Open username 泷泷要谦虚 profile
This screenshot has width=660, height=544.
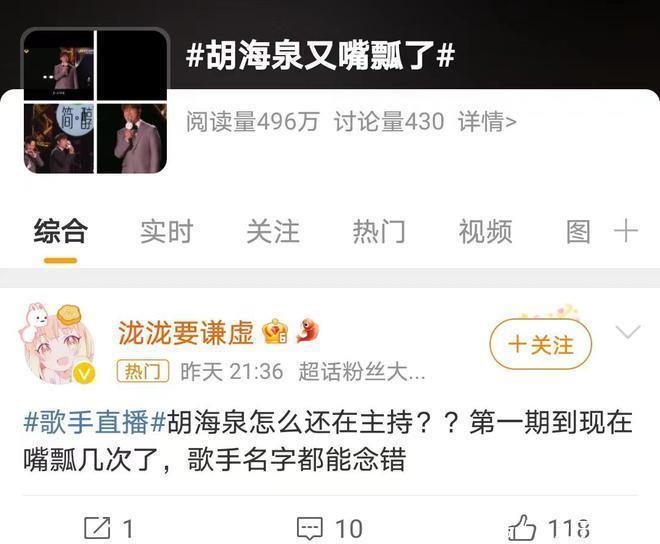point(186,332)
